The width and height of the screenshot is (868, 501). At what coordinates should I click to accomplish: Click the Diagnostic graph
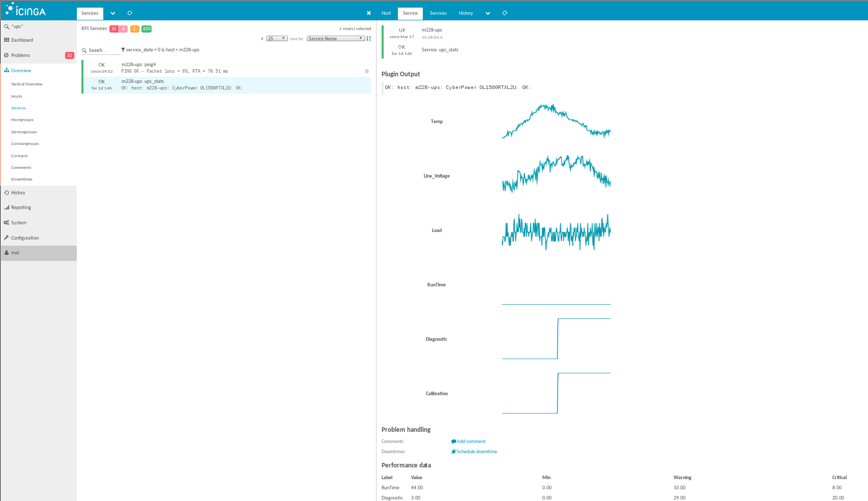coord(556,339)
